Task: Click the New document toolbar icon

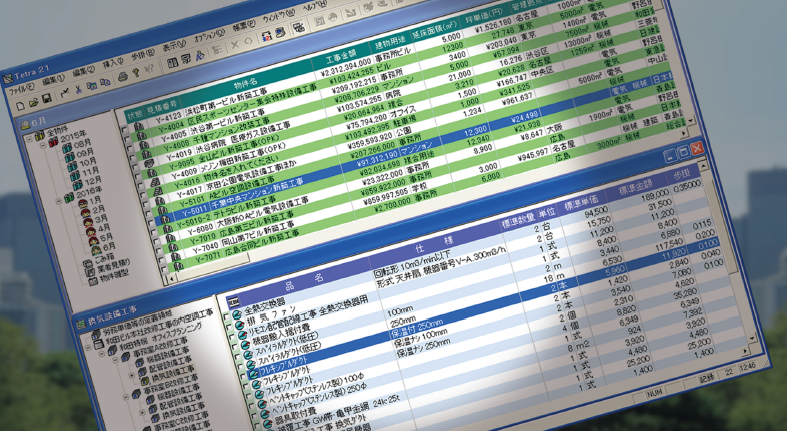Action: [21, 106]
